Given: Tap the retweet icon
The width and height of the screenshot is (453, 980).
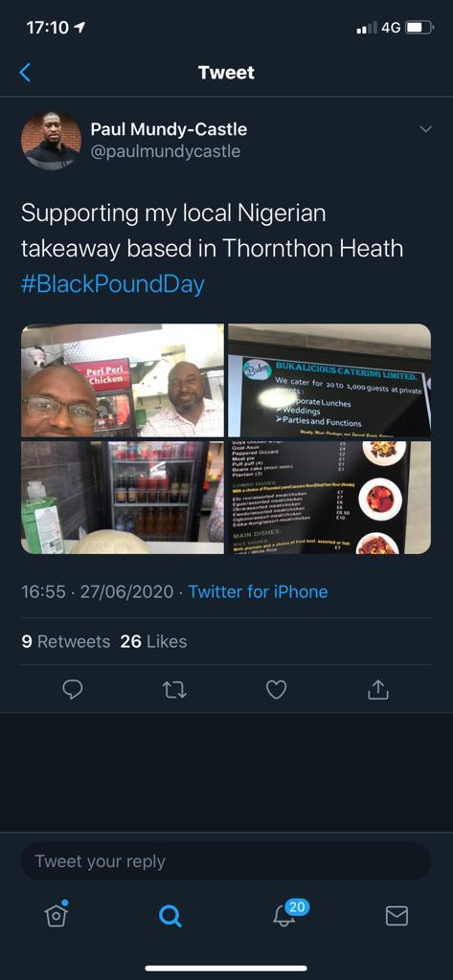Looking at the screenshot, I should coord(174,689).
